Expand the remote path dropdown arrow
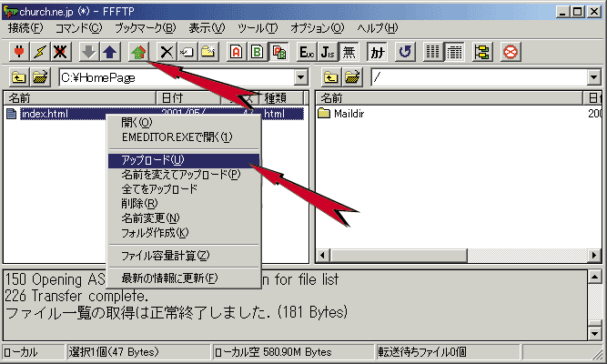Viewport: 607px width, 364px height. (596, 78)
